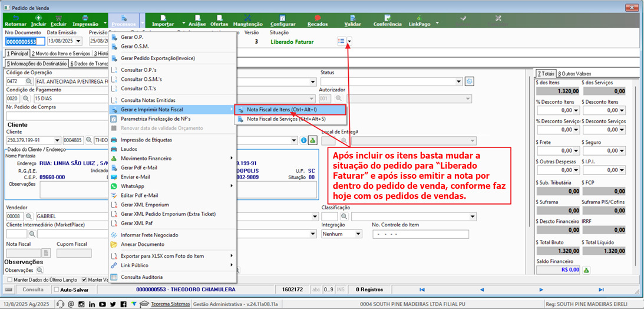Open the Situação dropdown arrow
Screen dimensions: 644x309
[349, 41]
